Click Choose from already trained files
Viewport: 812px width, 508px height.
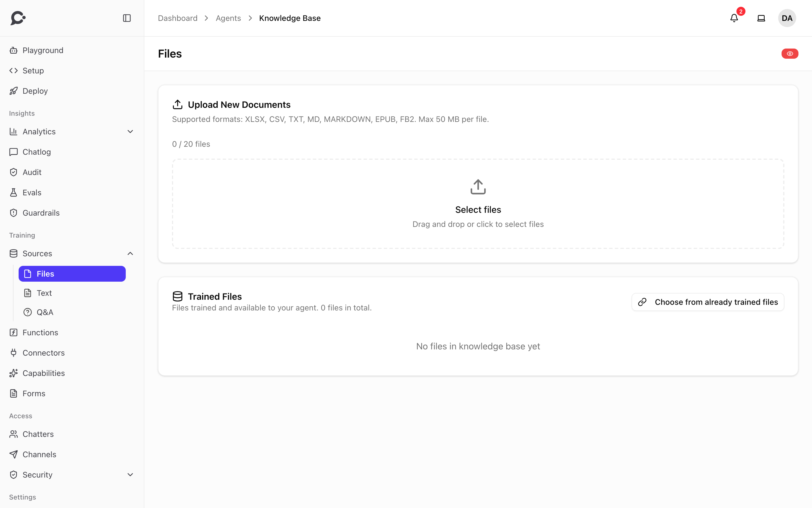(708, 302)
